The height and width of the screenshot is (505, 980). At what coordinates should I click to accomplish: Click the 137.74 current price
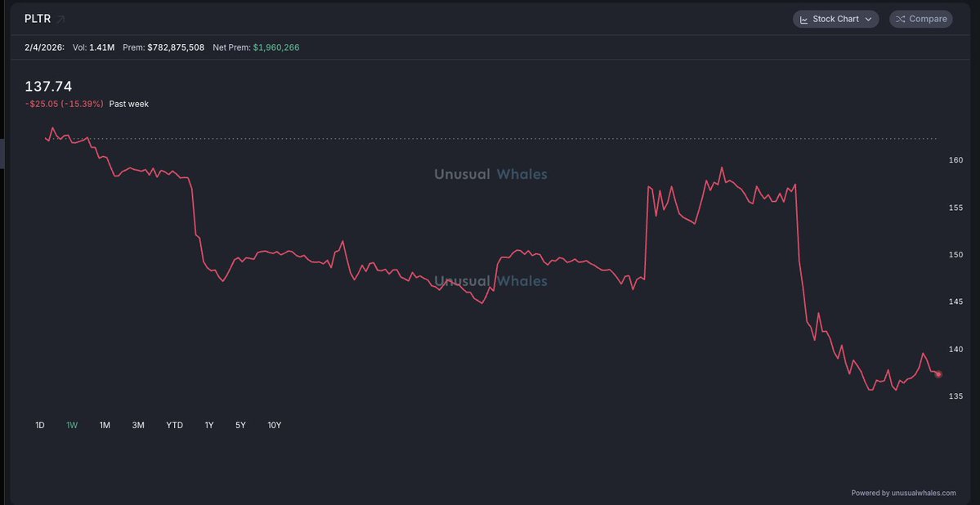point(48,87)
